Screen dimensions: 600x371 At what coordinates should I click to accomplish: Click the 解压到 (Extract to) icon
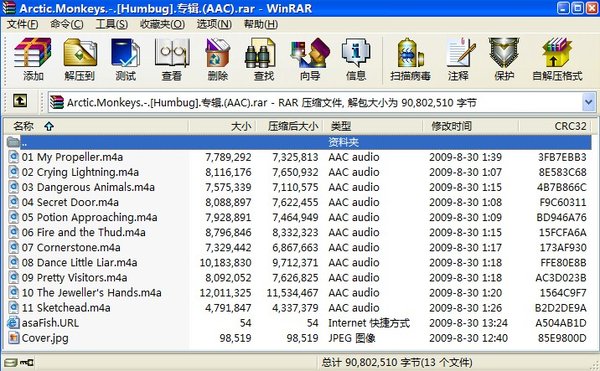pyautogui.click(x=80, y=59)
